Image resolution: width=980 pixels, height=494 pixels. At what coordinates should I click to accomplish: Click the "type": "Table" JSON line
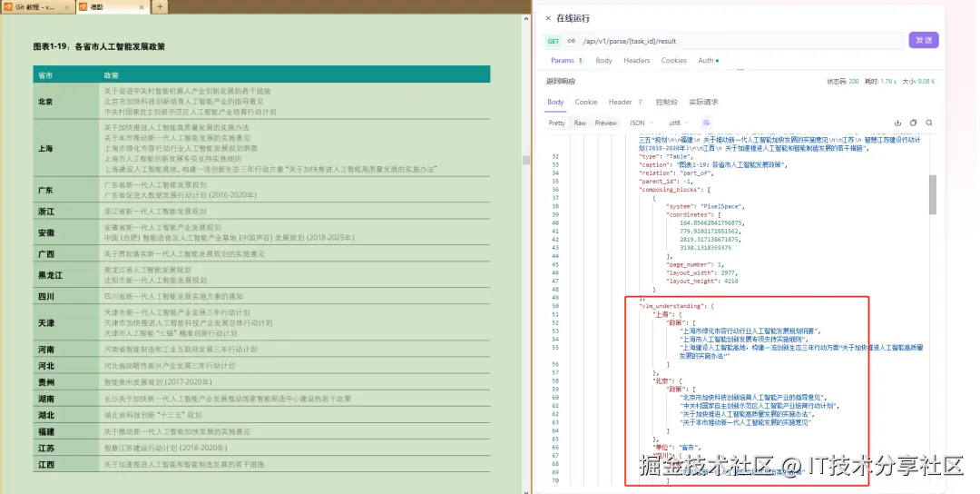coord(665,156)
